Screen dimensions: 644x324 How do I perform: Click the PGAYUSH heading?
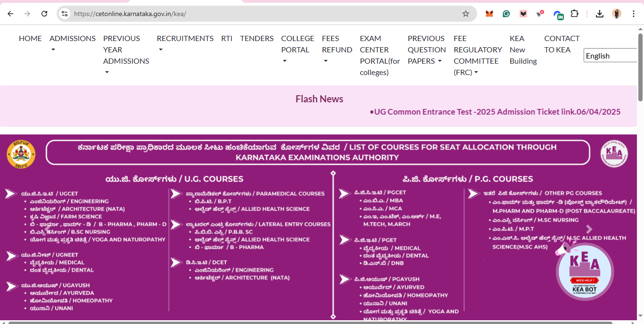click(387, 279)
